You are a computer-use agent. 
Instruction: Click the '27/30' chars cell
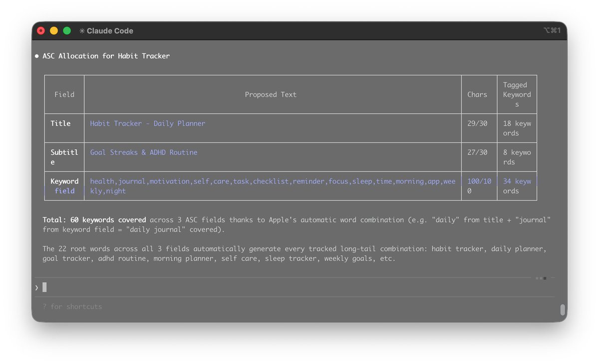pos(477,153)
